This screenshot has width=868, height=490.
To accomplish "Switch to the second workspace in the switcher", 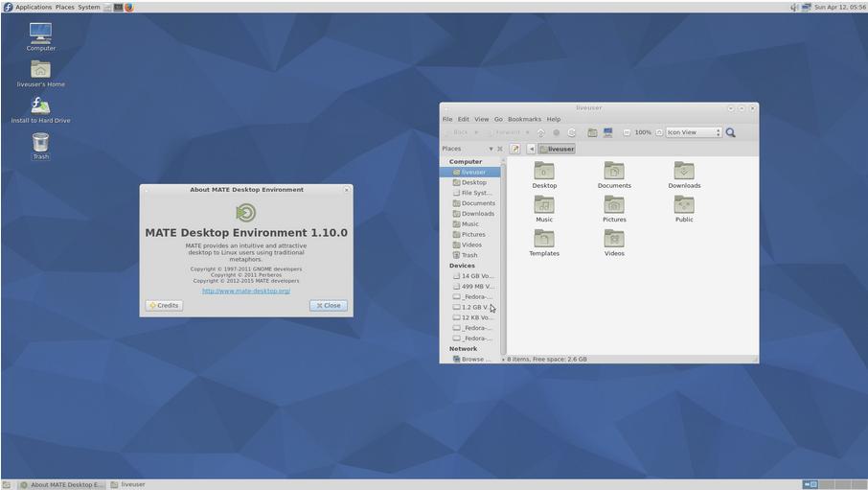I will (827, 484).
